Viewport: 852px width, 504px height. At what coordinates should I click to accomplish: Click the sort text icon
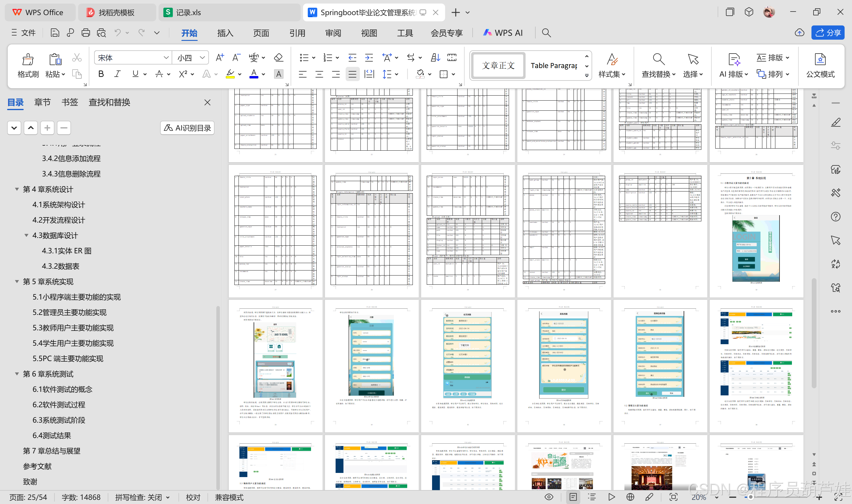tap(435, 58)
